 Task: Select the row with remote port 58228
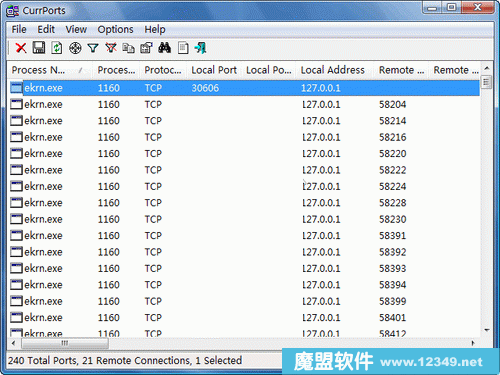tap(244, 203)
